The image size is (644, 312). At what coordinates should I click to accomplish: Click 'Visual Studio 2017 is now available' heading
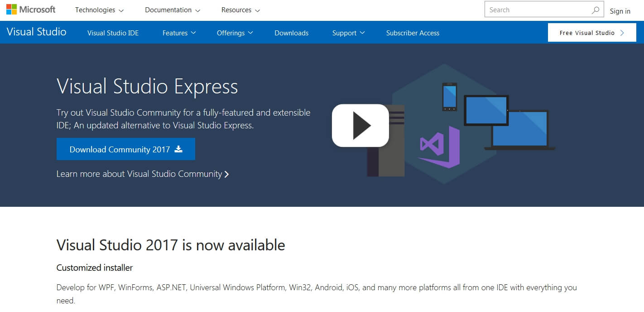click(x=171, y=245)
